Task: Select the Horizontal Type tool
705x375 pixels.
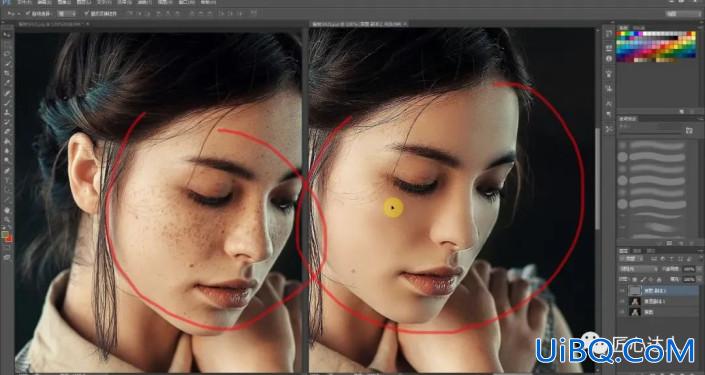Action: pos(8,180)
